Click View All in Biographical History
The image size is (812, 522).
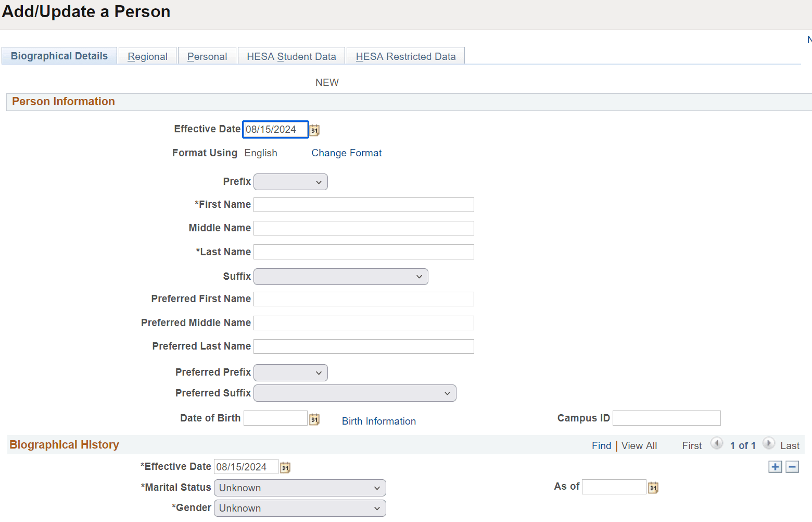[639, 445]
